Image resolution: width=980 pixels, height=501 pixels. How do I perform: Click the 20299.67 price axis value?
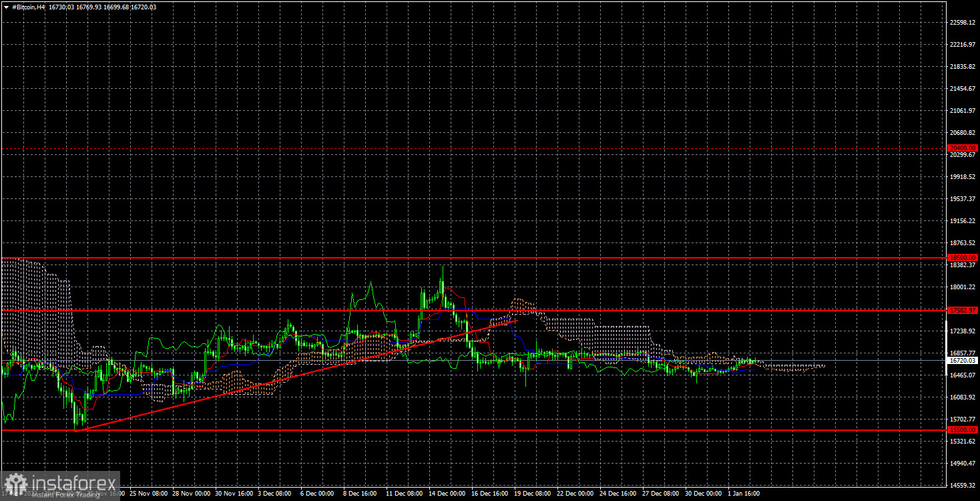(963, 155)
